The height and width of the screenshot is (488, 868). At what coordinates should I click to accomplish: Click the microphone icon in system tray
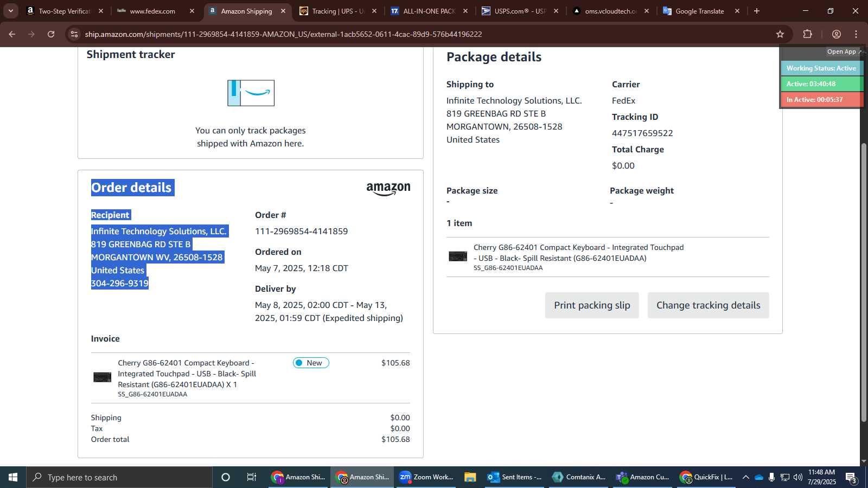(x=771, y=477)
